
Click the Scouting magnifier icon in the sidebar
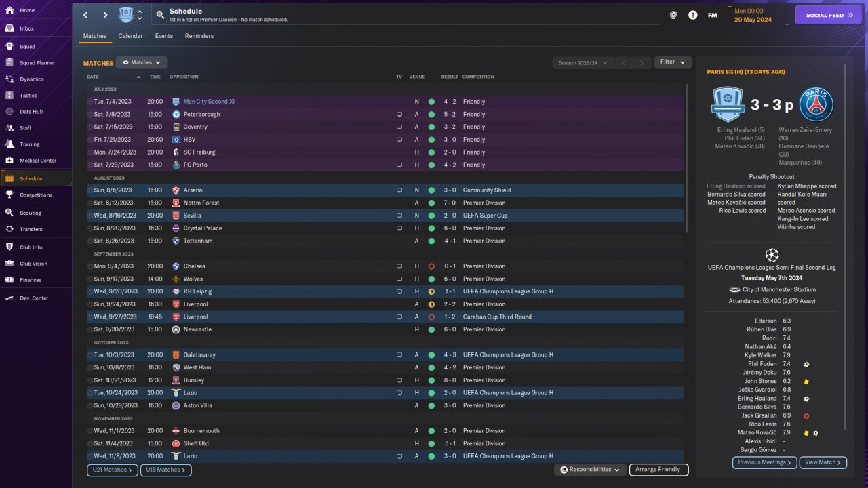click(9, 213)
